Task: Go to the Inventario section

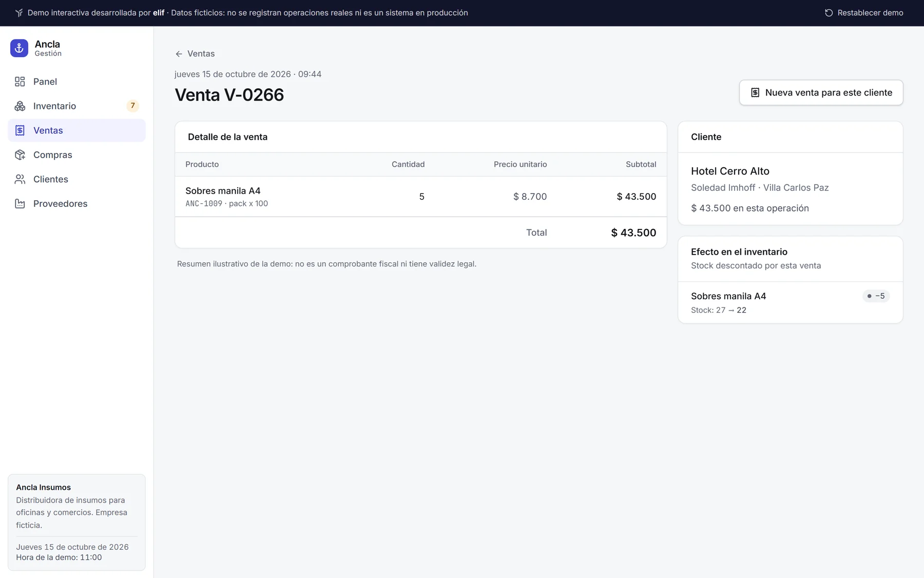Action: pyautogui.click(x=76, y=106)
